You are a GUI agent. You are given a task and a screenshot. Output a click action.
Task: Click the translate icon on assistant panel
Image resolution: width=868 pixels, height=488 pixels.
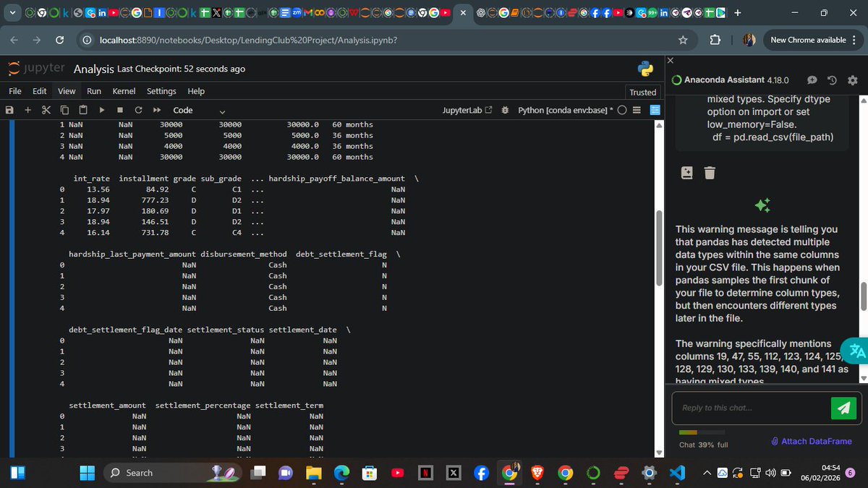(x=857, y=352)
